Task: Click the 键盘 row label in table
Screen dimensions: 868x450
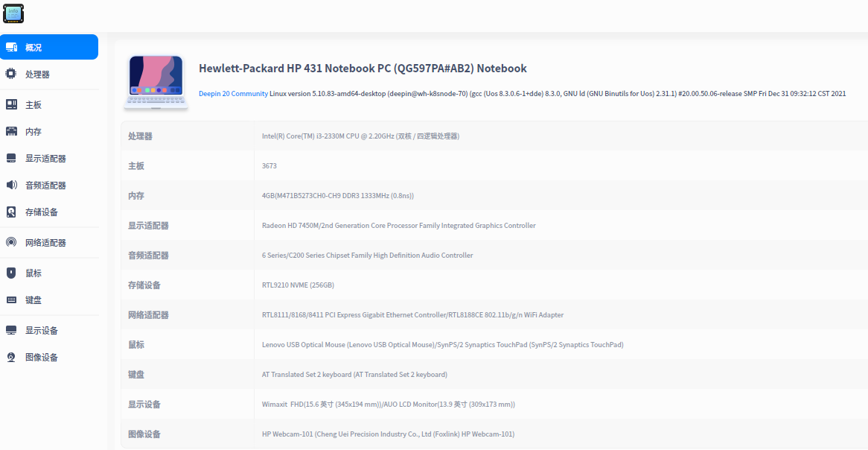Action: point(136,375)
